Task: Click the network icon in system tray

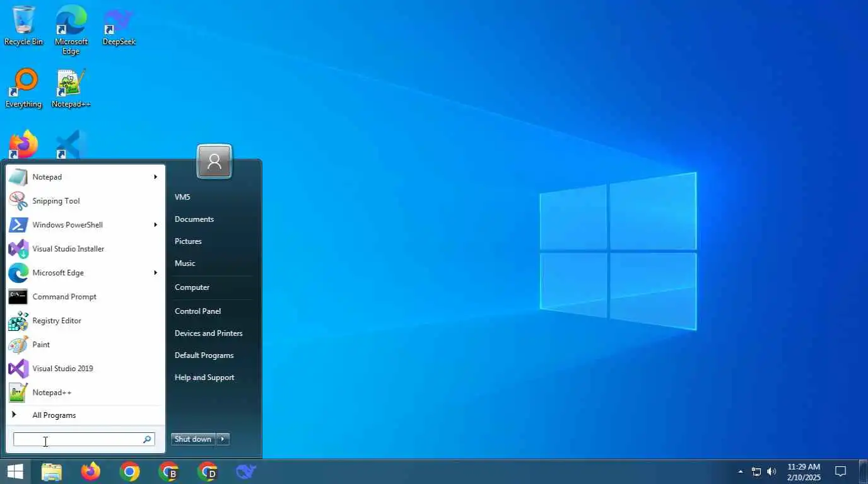Action: click(756, 471)
